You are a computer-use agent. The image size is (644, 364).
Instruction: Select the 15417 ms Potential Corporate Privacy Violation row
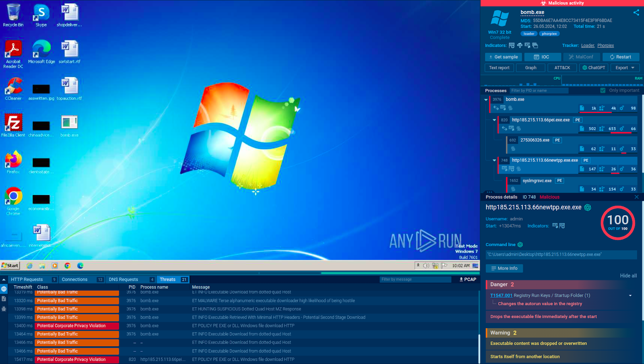pyautogui.click(x=244, y=360)
